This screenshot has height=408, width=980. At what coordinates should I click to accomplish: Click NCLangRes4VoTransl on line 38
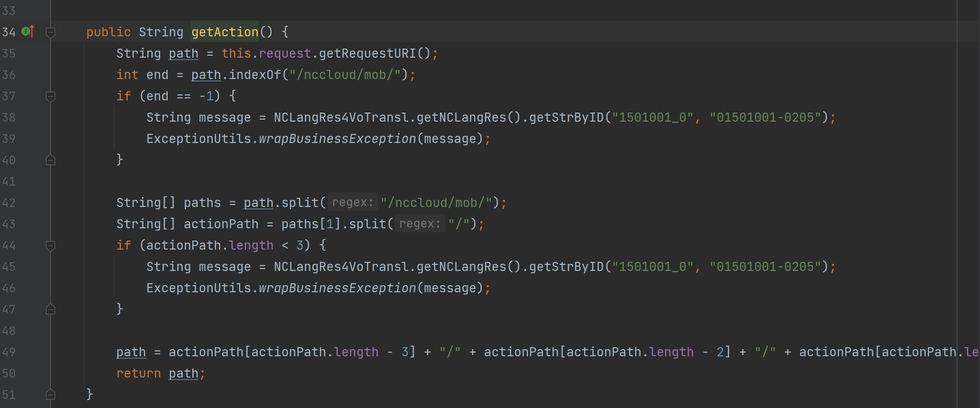pos(341,117)
